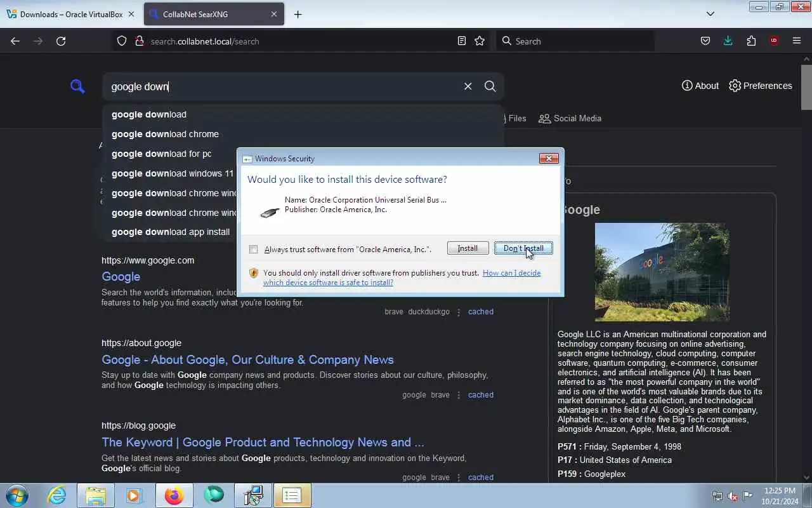812x508 pixels.
Task: Open the cached link for the blog.google result
Action: pyautogui.click(x=481, y=478)
